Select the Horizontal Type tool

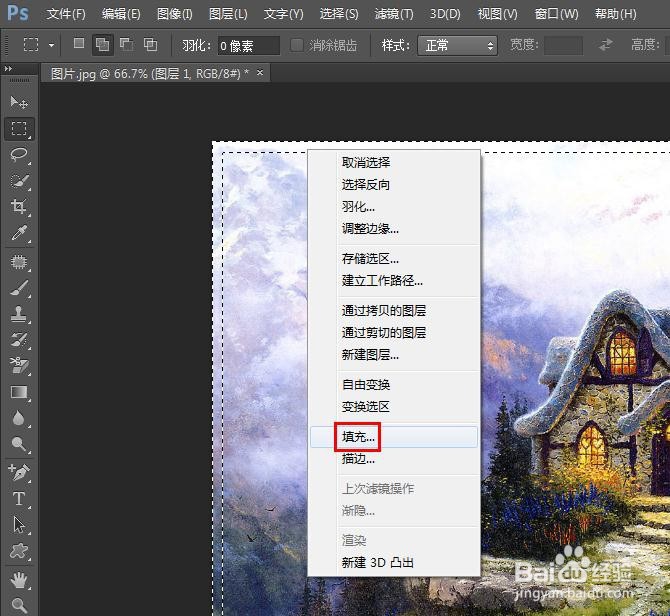[19, 499]
